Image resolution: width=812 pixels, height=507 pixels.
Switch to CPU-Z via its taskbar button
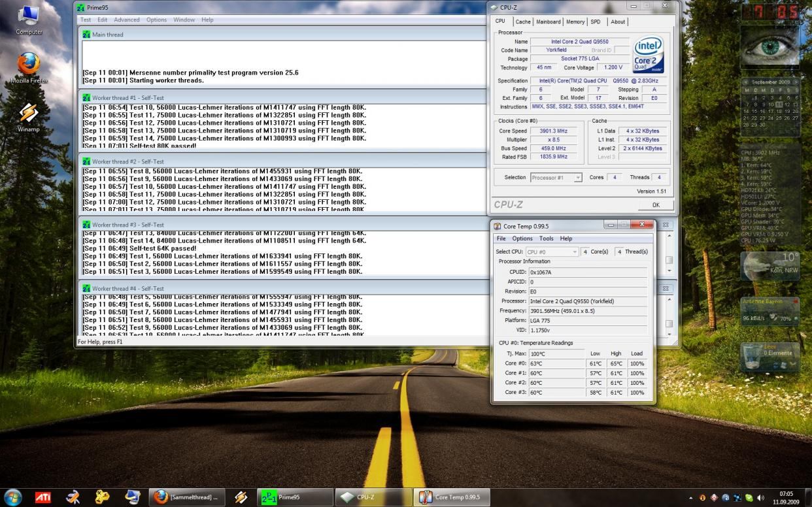[373, 497]
